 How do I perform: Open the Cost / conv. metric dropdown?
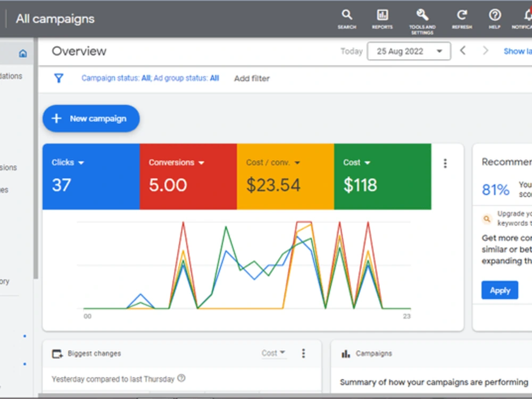(273, 162)
